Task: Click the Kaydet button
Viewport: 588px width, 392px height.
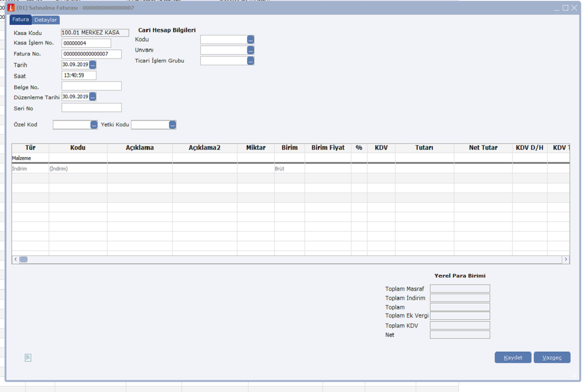Action: 513,358
